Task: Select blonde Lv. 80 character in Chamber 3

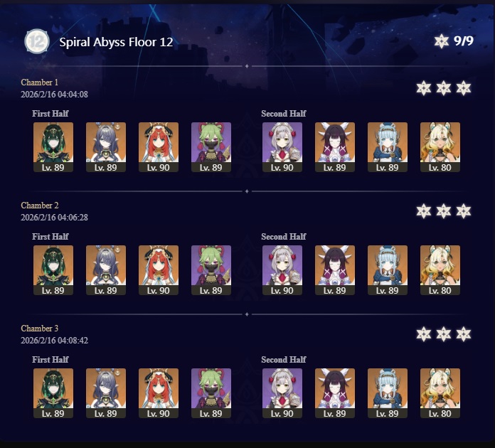Action: 440,393
